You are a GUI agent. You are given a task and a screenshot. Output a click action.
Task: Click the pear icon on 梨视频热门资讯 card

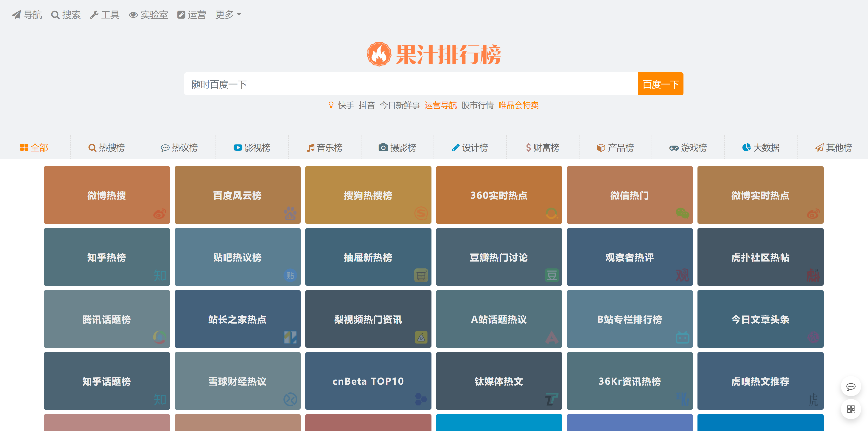pos(421,338)
